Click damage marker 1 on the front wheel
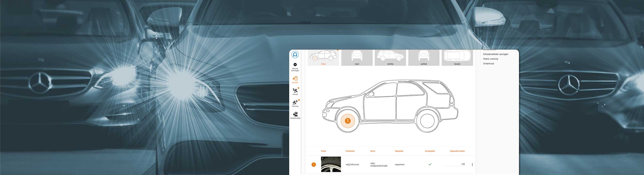This screenshot has height=175, width=644. pyautogui.click(x=348, y=121)
